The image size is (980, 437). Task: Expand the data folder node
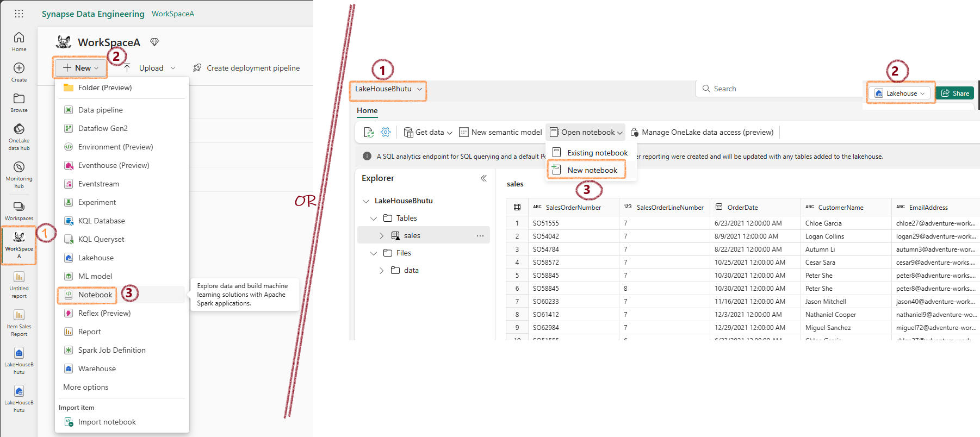[381, 271]
